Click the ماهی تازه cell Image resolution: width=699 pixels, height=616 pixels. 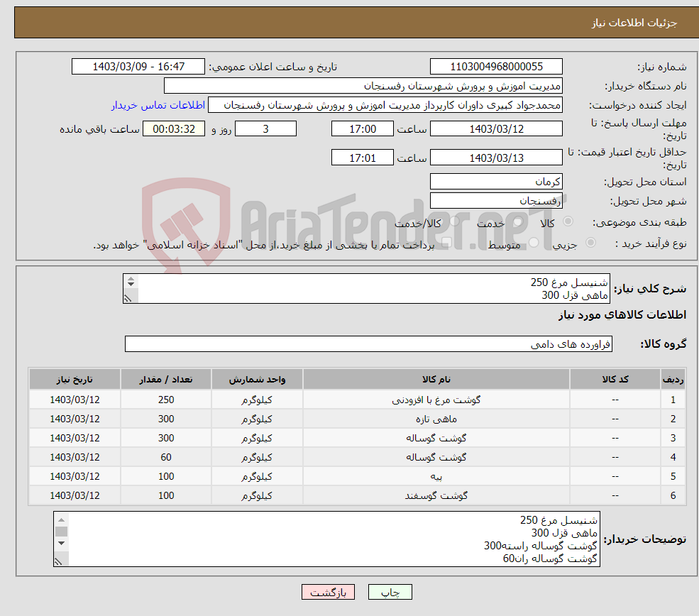click(436, 419)
